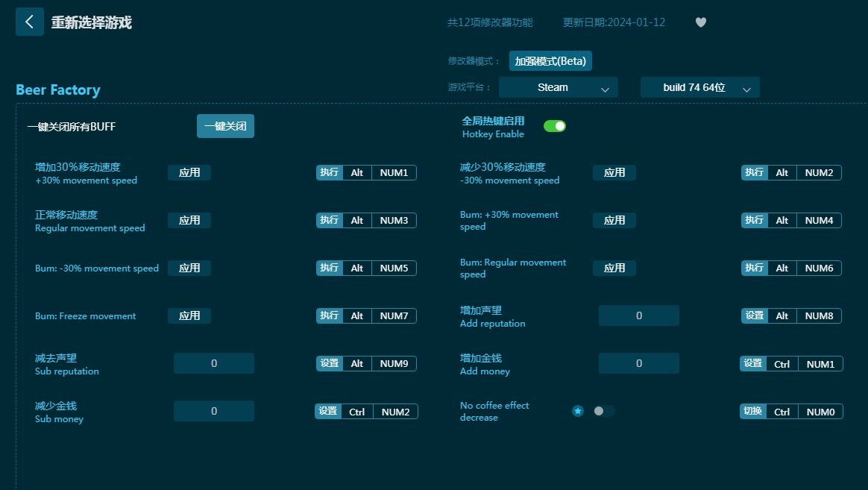Click Ctrl modifier key for Add money
This screenshot has width=868, height=490.
pyautogui.click(x=781, y=364)
